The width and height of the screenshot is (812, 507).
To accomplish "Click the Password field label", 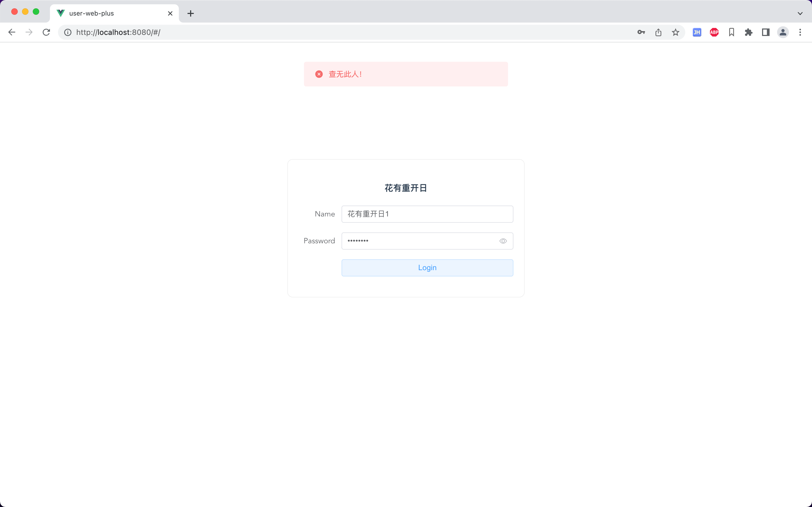I will click(319, 241).
